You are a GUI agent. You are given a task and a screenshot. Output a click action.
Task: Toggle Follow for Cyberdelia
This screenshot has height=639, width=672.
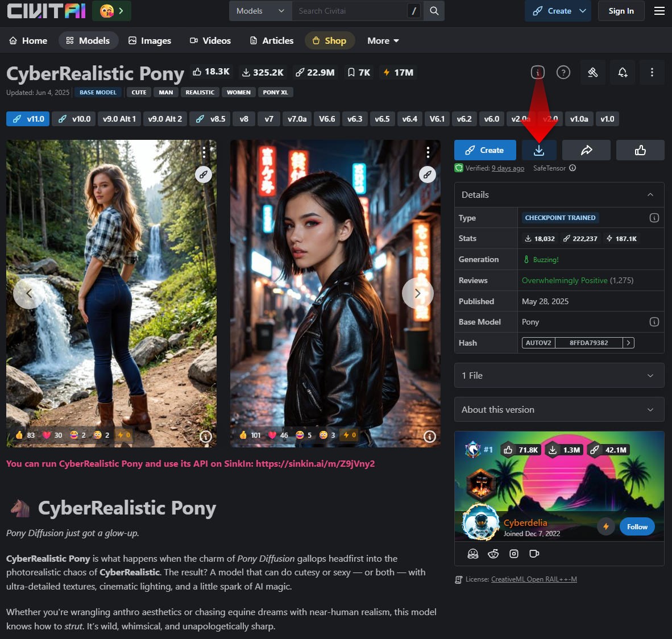637,527
